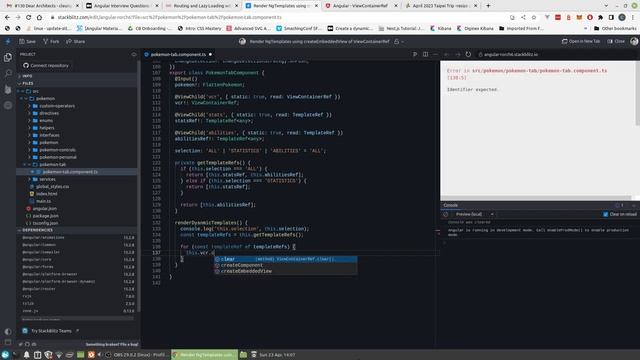Viewport: 640px width, 360px height.
Task: Save the project
Action: tap(27, 41)
